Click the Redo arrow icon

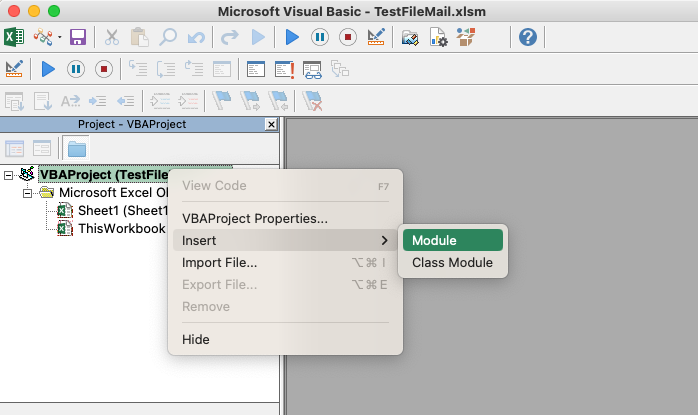pos(230,37)
